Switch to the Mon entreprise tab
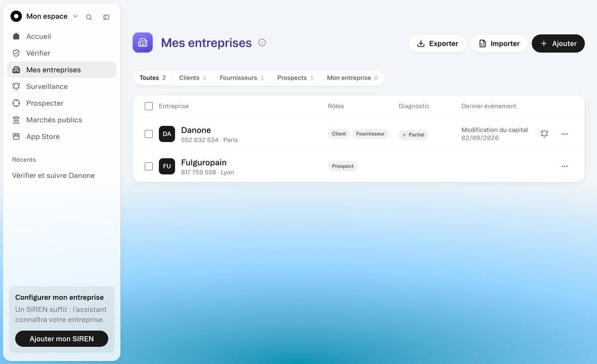Viewport: 597px width, 364px height. pyautogui.click(x=353, y=78)
